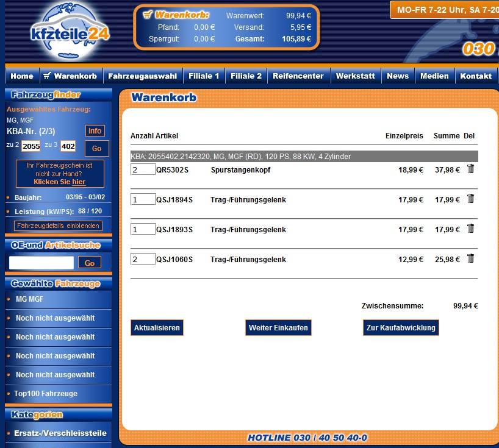This screenshot has height=448, width=499.
Task: Delete QSJ1060S from the cart
Action: click(x=470, y=258)
